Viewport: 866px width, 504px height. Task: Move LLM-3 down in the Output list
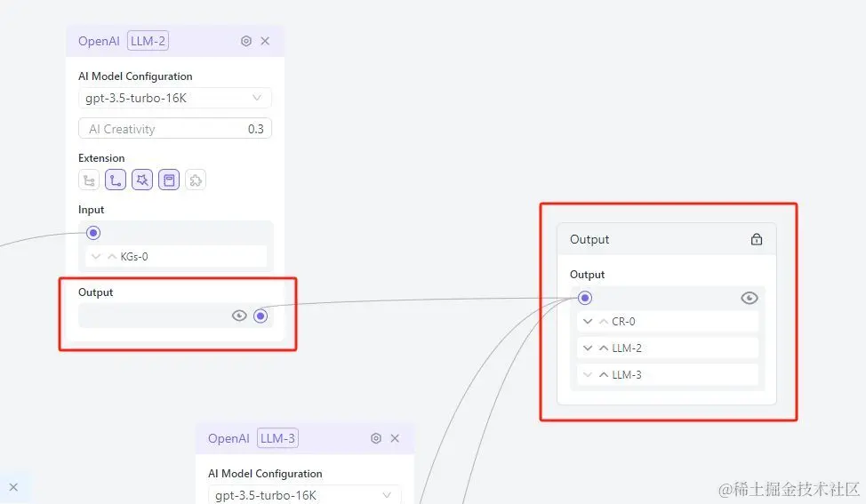[588, 375]
